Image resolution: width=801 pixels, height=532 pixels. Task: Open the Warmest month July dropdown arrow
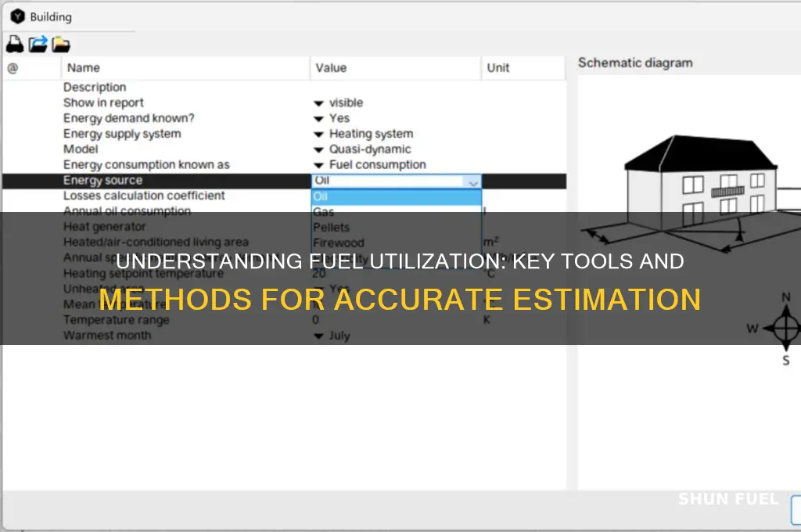click(319, 336)
